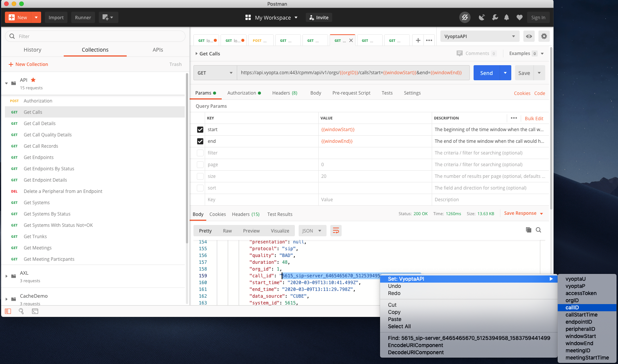
Task: Uncheck the end query param
Action: click(x=200, y=141)
